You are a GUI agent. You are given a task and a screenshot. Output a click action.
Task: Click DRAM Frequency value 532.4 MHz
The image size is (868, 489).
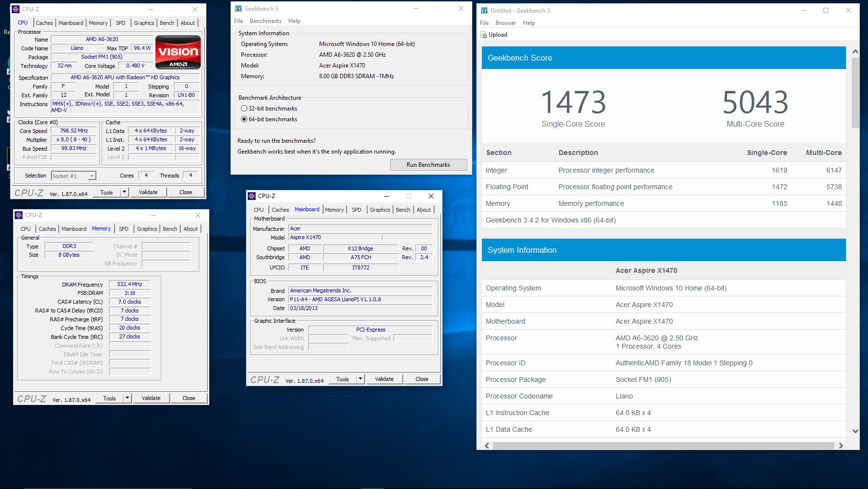coord(130,284)
